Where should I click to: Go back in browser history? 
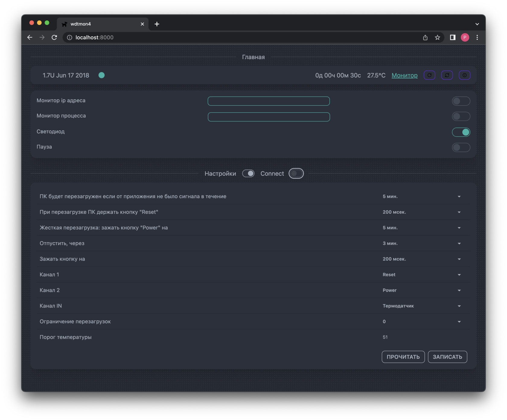click(x=30, y=37)
